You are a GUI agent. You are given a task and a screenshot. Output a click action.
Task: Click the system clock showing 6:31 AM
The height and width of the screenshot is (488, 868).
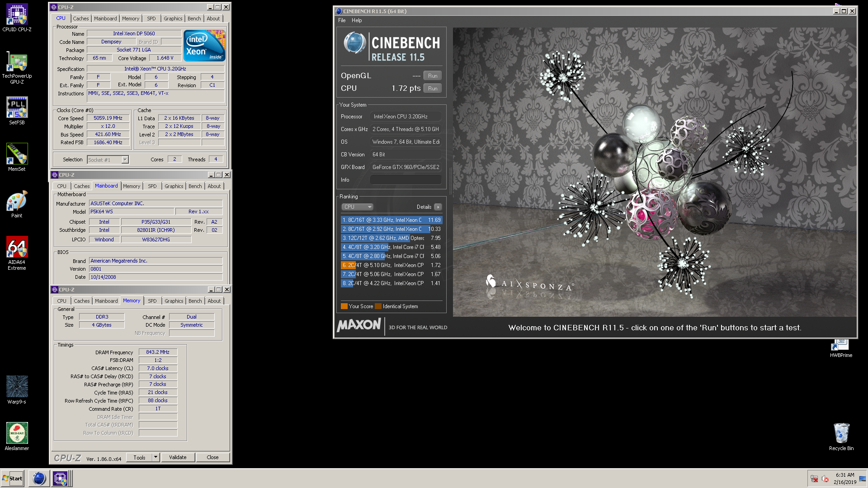(x=845, y=475)
